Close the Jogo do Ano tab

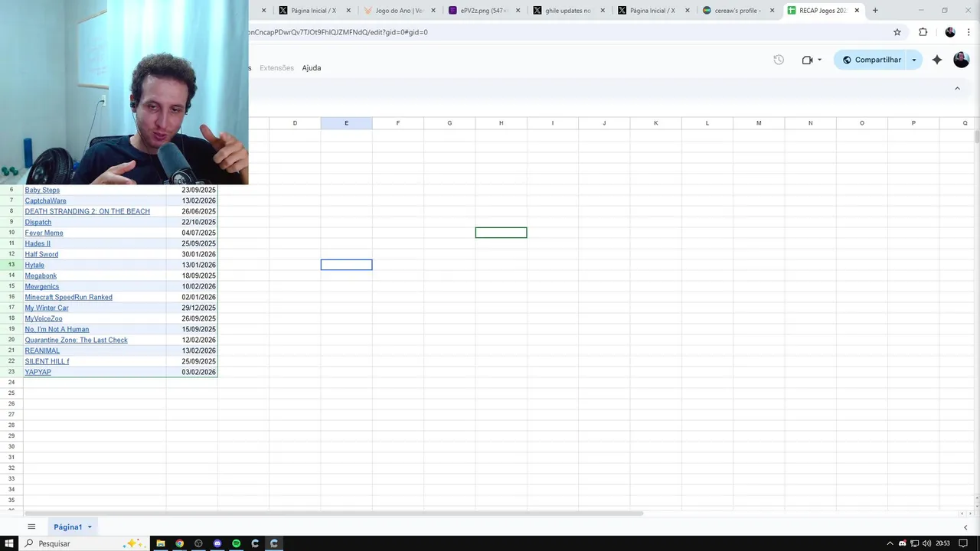(x=433, y=11)
